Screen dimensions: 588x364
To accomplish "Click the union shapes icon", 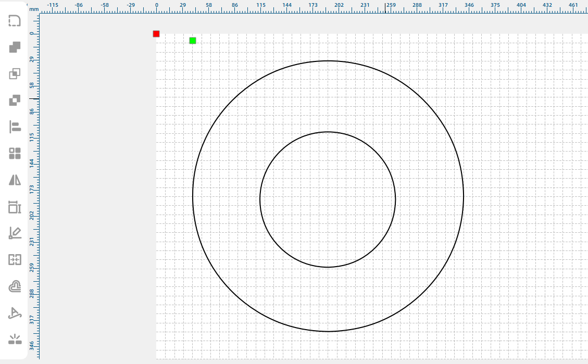I will (x=15, y=47).
